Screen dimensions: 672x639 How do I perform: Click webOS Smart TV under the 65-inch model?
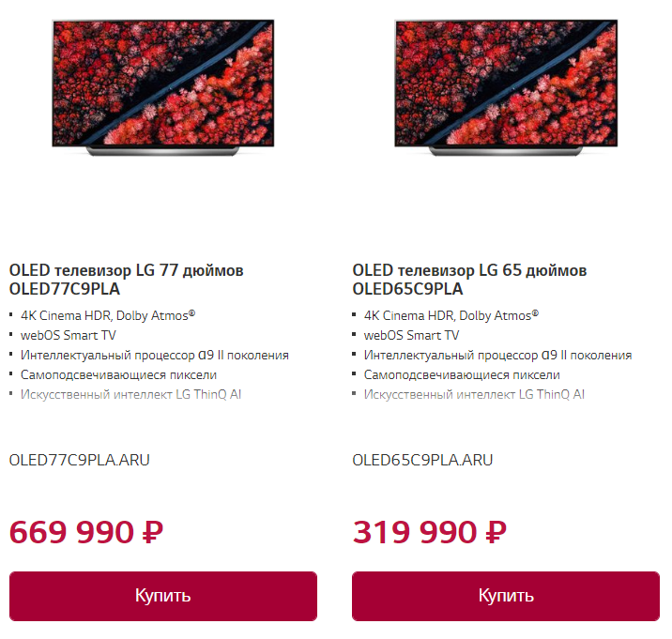pos(412,335)
